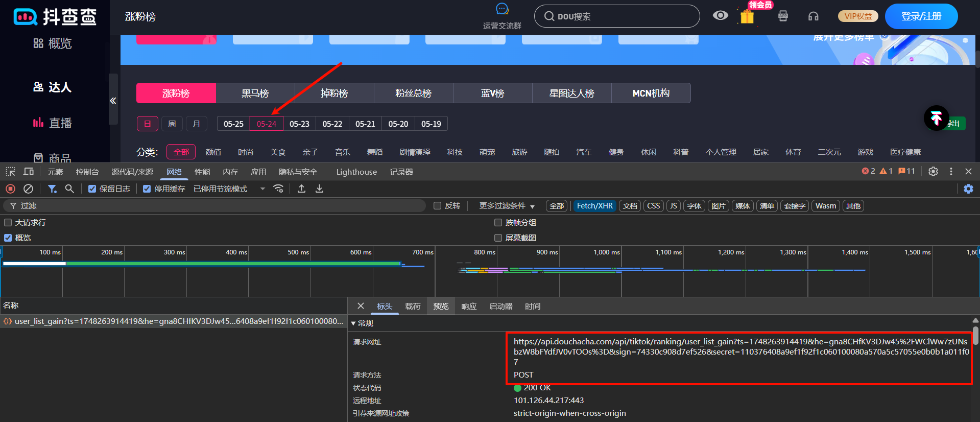This screenshot has width=980, height=422.
Task: Click the issues count 11 indicator
Action: (906, 171)
